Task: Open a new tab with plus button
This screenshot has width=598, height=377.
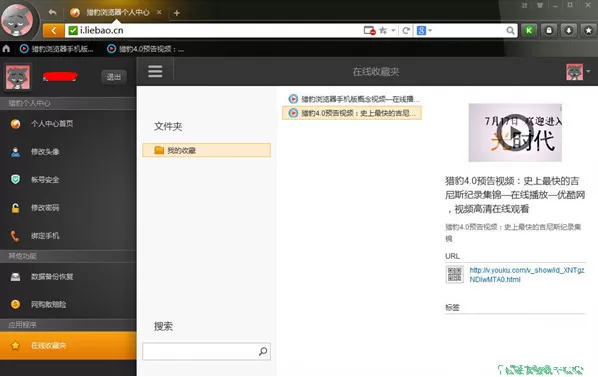Action: (x=177, y=13)
